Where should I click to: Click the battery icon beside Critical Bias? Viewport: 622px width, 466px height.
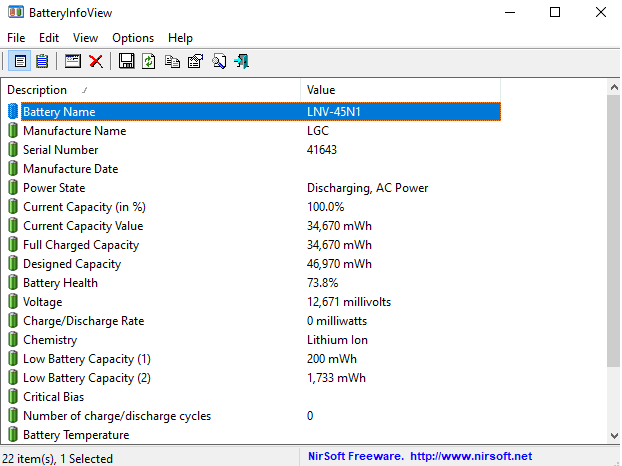tap(13, 397)
